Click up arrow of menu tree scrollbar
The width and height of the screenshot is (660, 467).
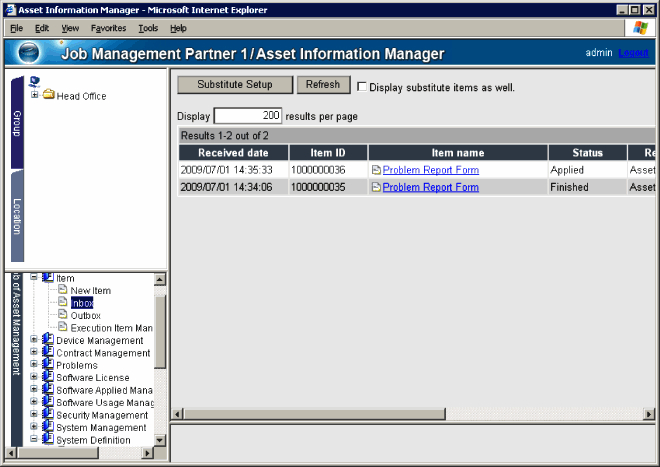[160, 279]
